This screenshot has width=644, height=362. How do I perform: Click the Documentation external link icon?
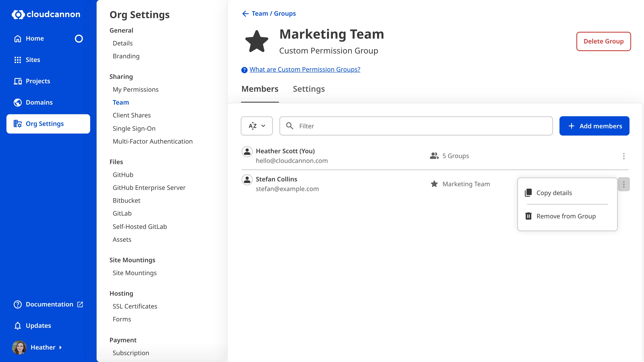point(80,304)
